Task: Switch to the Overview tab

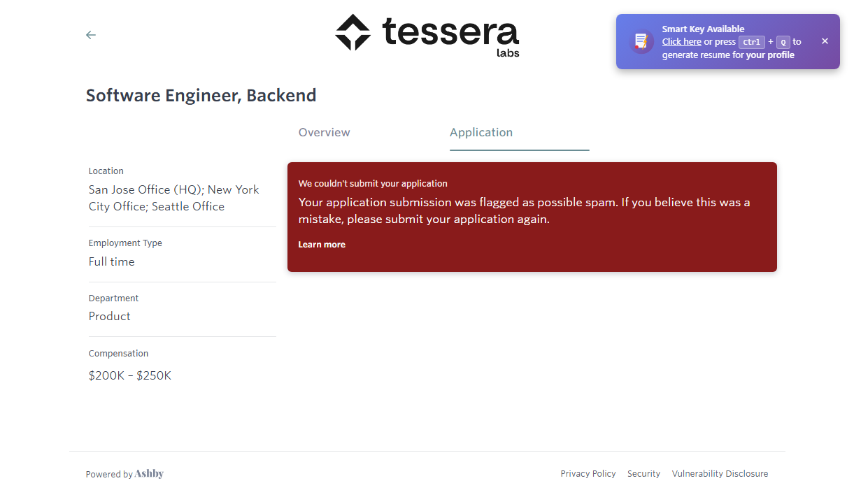Action: pos(324,133)
